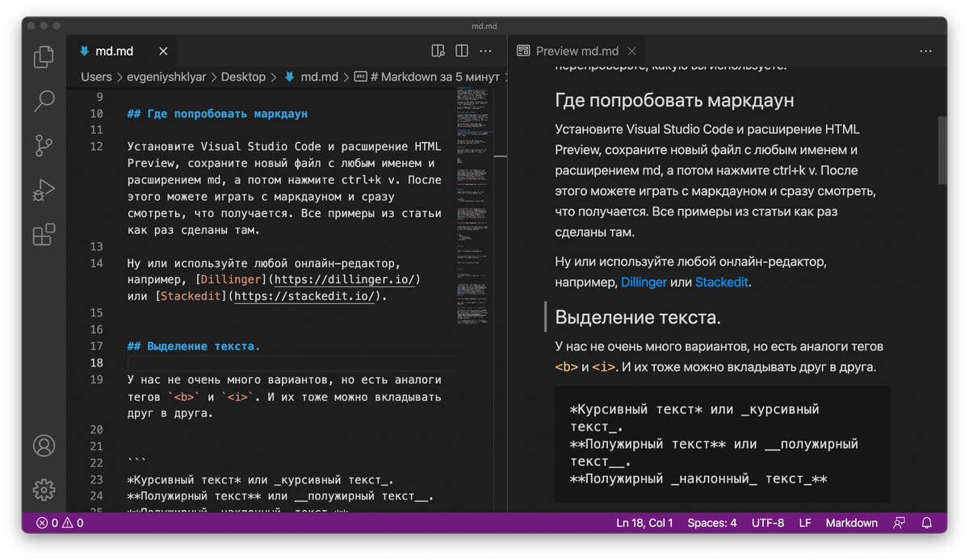Click line number 18 in the gutter
Image resolution: width=969 pixels, height=560 pixels.
96,363
